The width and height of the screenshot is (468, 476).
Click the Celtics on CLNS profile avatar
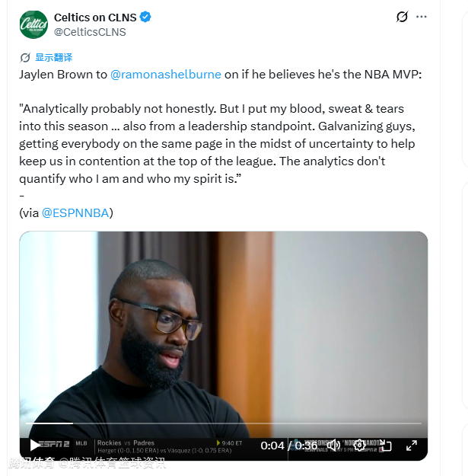[x=33, y=24]
